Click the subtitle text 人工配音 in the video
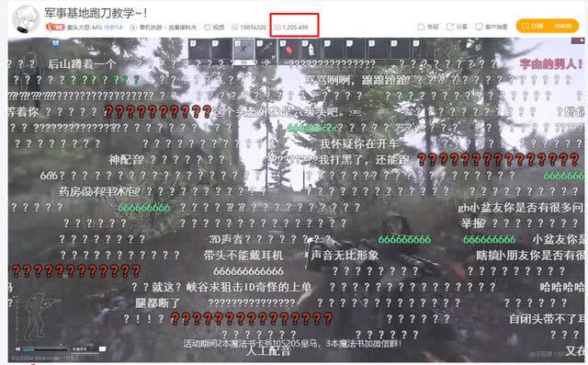Image resolution: width=588 pixels, height=365 pixels. tap(268, 351)
